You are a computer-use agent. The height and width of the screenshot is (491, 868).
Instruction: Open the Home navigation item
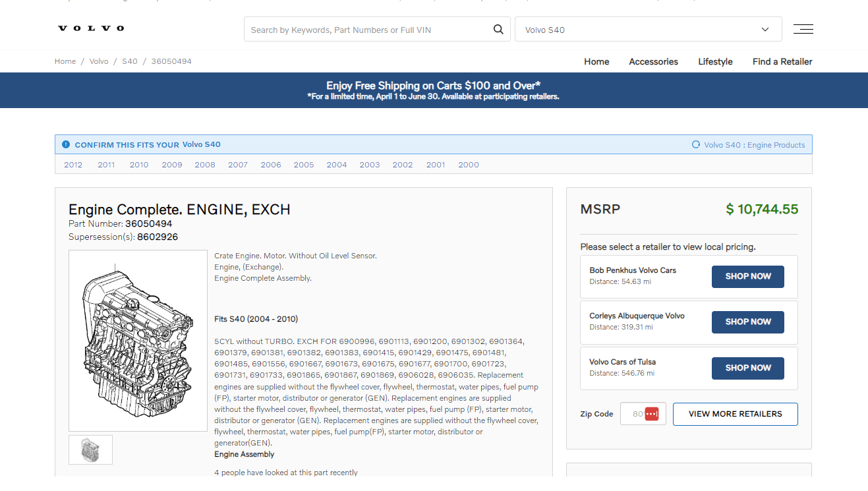coord(596,61)
